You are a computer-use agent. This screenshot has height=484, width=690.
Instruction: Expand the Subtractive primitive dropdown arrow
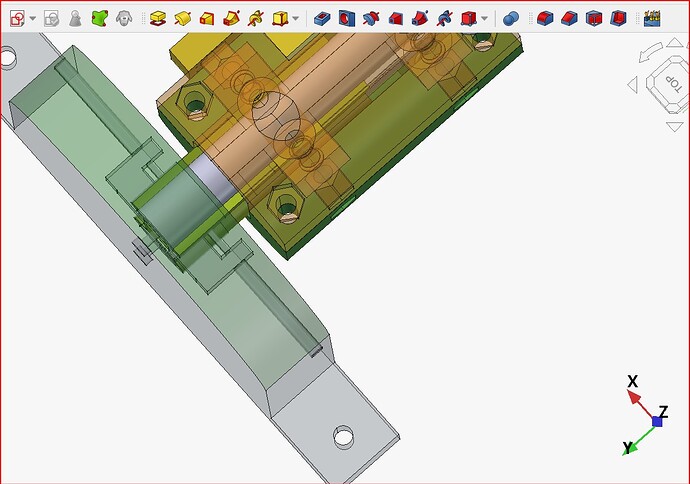pos(484,18)
